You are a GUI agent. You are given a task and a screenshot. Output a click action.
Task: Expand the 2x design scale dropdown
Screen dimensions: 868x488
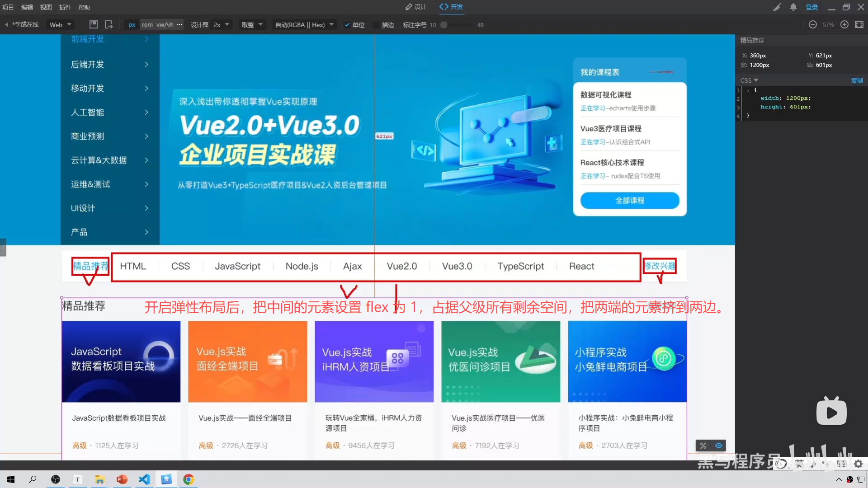click(x=221, y=25)
